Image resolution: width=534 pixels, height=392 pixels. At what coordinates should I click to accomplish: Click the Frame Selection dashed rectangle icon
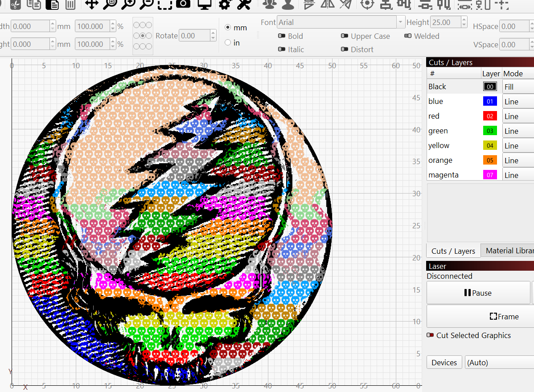pyautogui.click(x=165, y=4)
